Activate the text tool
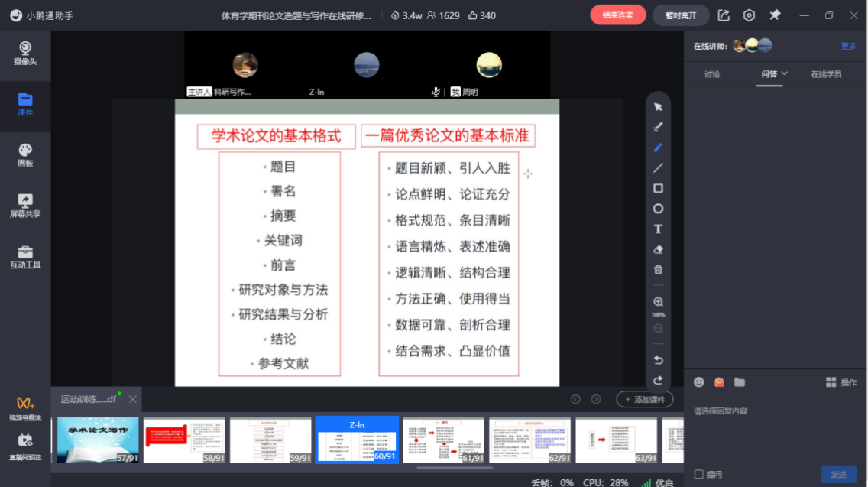This screenshot has width=868, height=487. pos(658,229)
